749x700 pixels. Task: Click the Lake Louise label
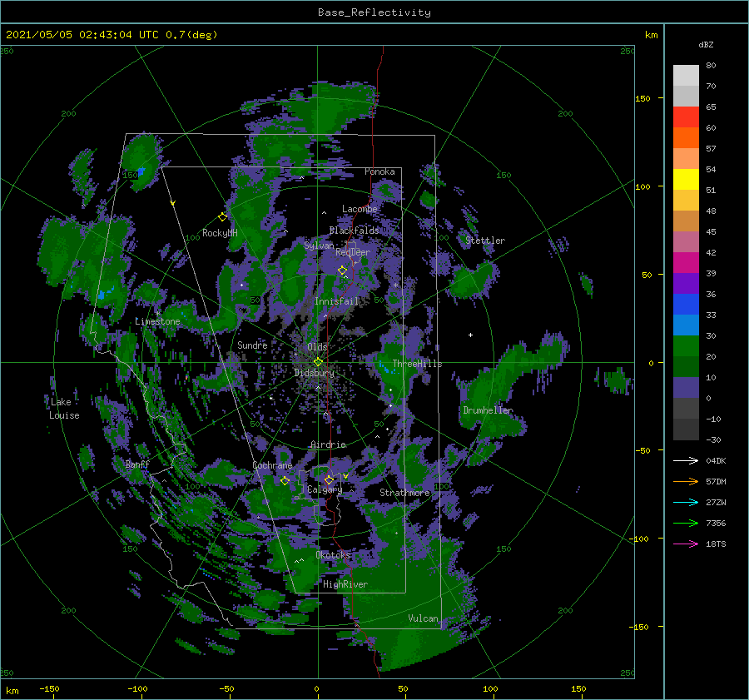64,409
